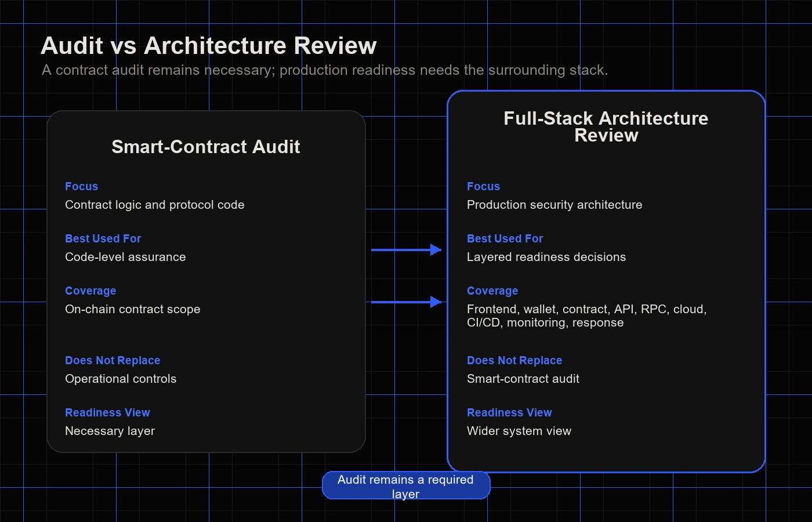Select the 'Operational controls' value
This screenshot has width=812, height=522.
coord(121,379)
